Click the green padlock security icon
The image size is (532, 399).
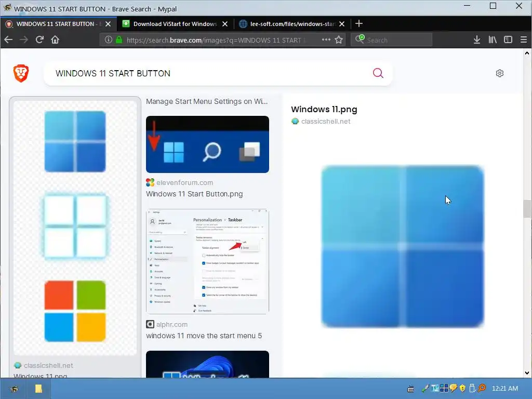[x=119, y=39]
